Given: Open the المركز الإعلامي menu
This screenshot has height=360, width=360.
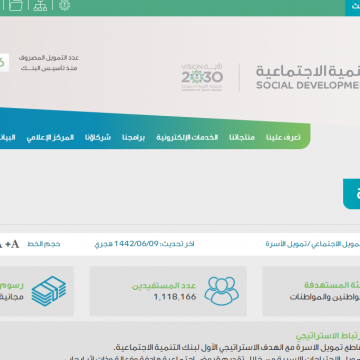Looking at the screenshot, I should pyautogui.click(x=50, y=137).
